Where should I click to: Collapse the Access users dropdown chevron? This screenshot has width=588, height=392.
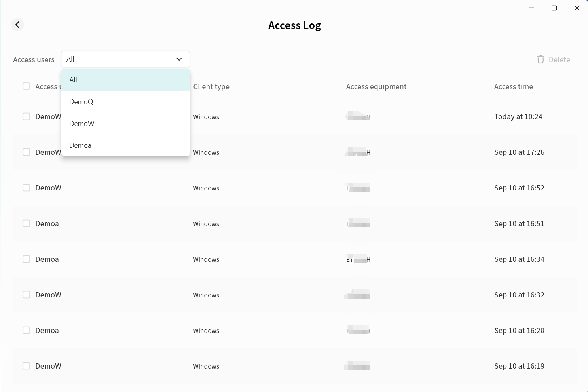(x=179, y=59)
